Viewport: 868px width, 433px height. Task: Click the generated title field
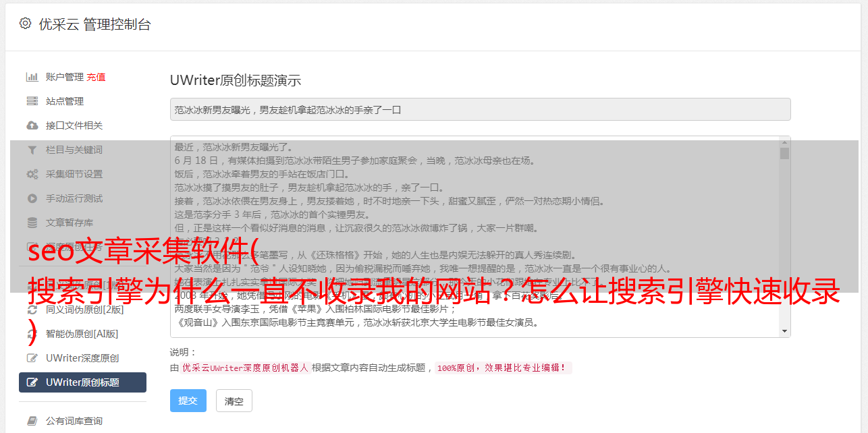pyautogui.click(x=480, y=109)
